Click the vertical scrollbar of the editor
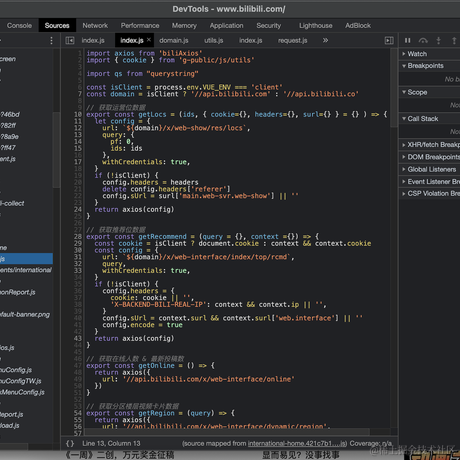 (394, 88)
